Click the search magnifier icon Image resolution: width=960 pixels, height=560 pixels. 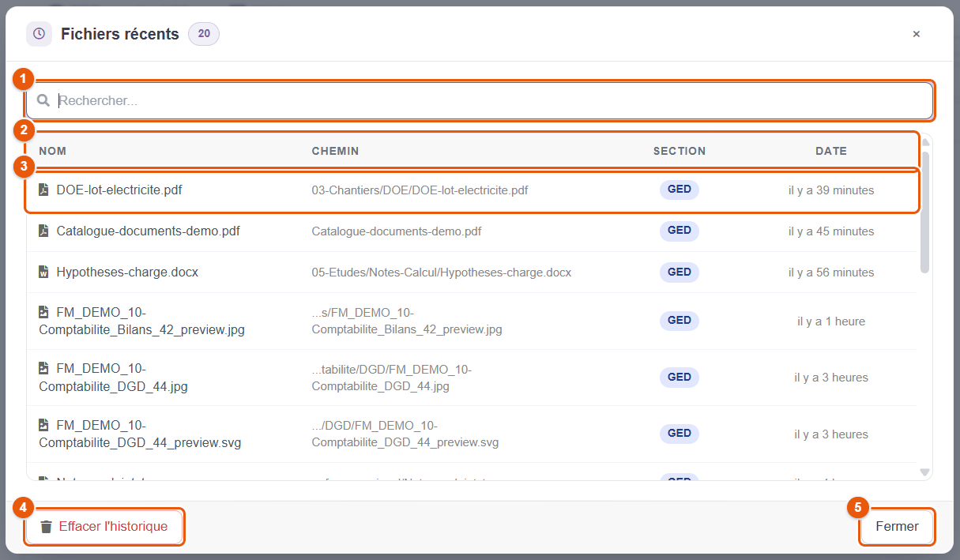(43, 101)
